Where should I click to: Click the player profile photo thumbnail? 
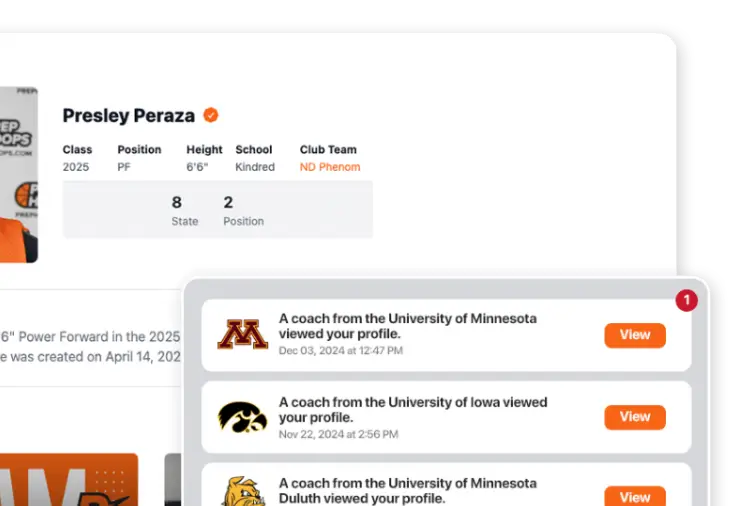tap(19, 175)
